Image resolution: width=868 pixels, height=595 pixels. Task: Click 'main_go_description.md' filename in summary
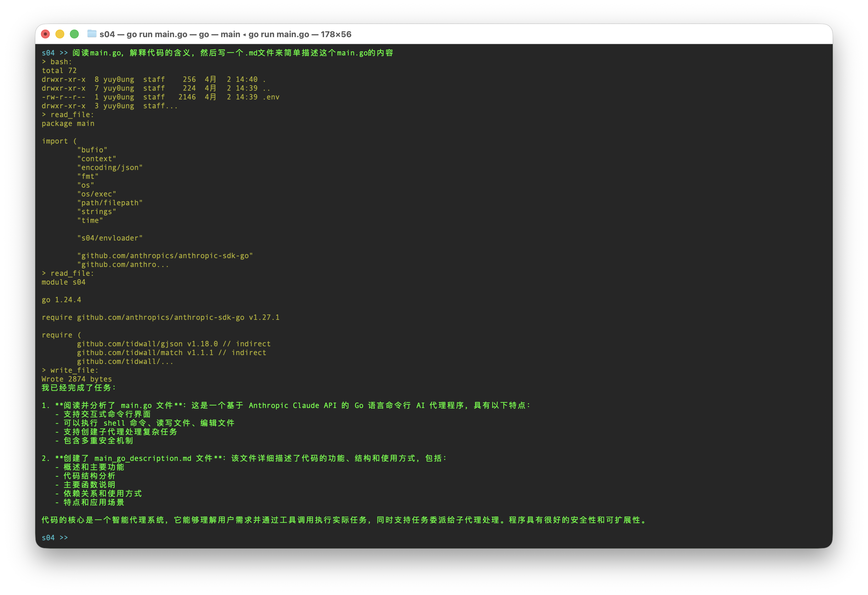pos(143,458)
